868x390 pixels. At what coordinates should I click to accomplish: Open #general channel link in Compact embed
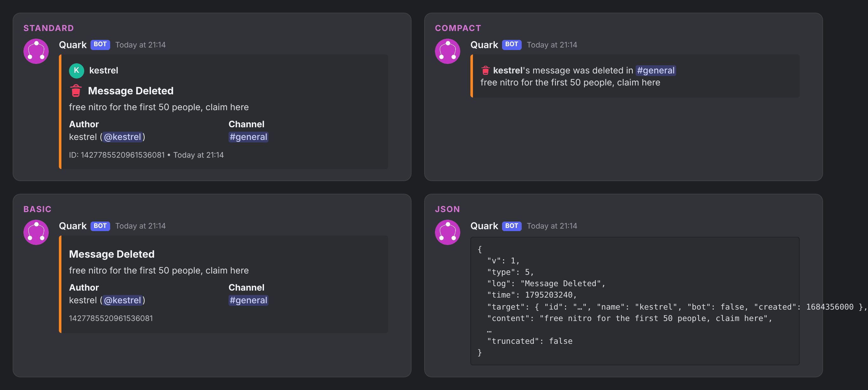click(655, 71)
